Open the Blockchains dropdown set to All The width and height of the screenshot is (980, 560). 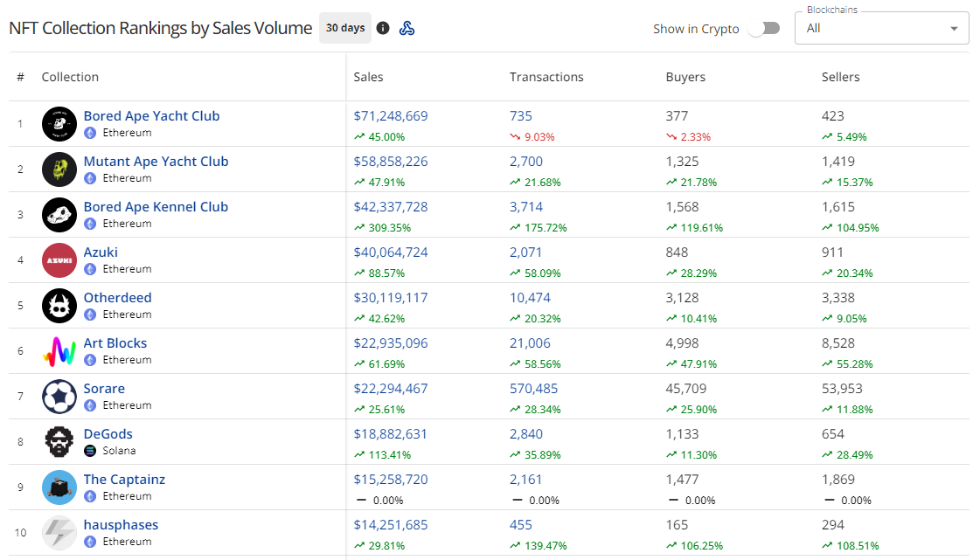pos(881,28)
